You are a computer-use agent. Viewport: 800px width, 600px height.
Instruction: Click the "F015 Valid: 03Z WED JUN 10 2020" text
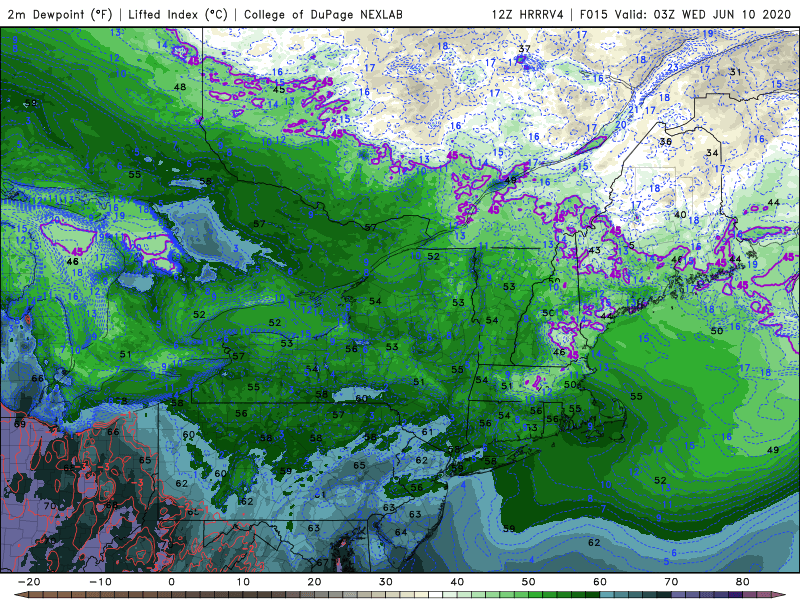coord(685,14)
